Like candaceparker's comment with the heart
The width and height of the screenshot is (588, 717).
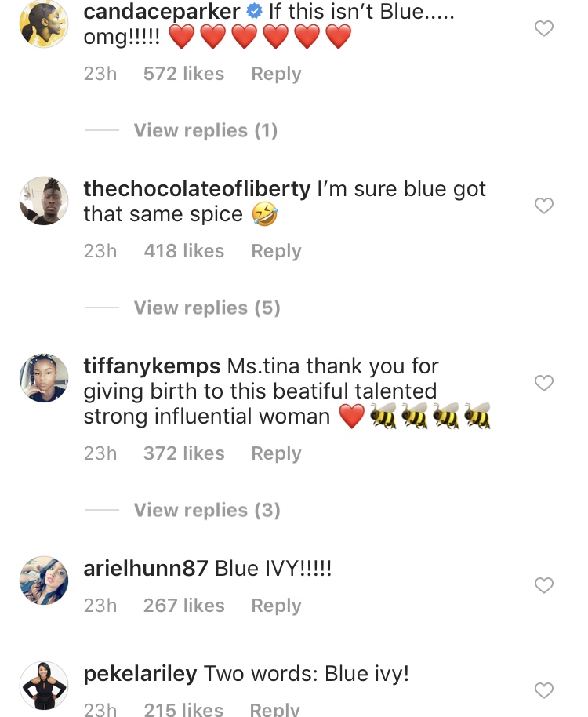[543, 29]
